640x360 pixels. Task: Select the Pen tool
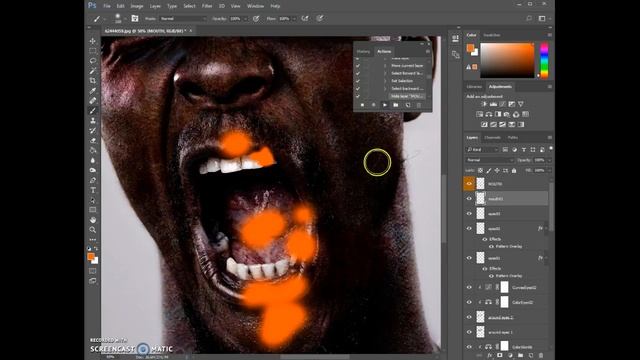pos(93,180)
